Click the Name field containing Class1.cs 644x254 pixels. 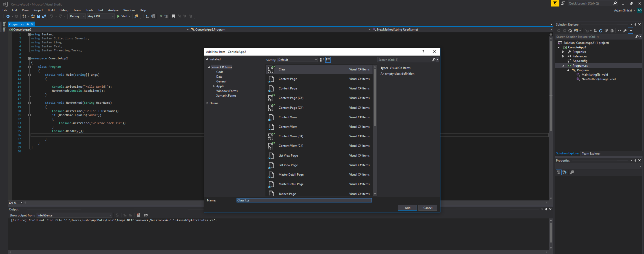pyautogui.click(x=304, y=200)
